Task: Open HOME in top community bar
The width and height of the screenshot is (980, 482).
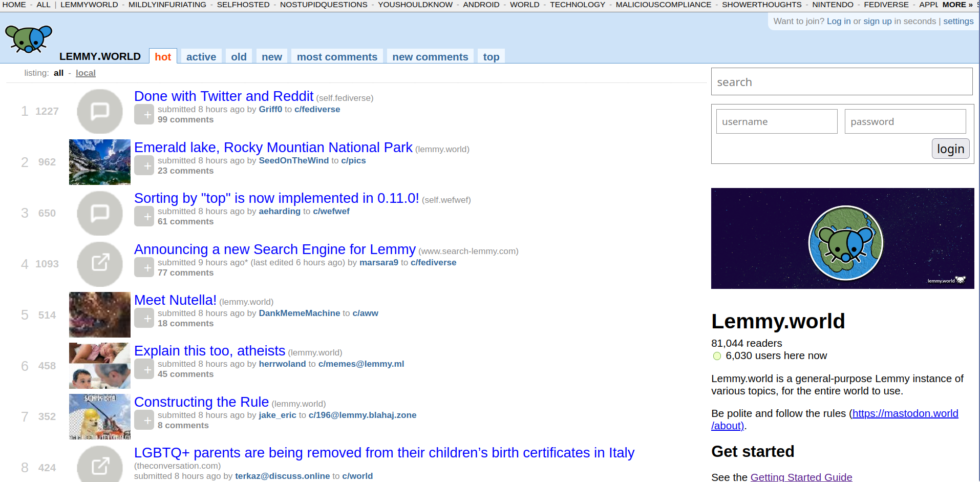Action: [x=14, y=5]
